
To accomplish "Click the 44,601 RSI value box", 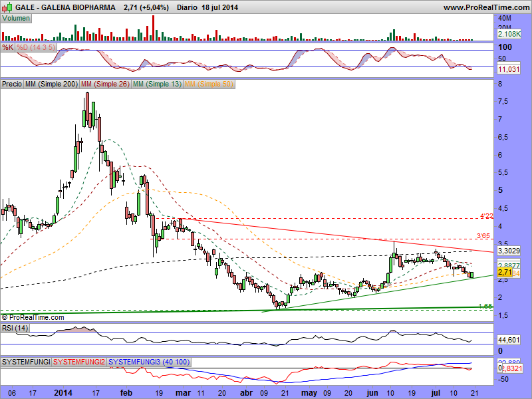I will [x=509, y=340].
